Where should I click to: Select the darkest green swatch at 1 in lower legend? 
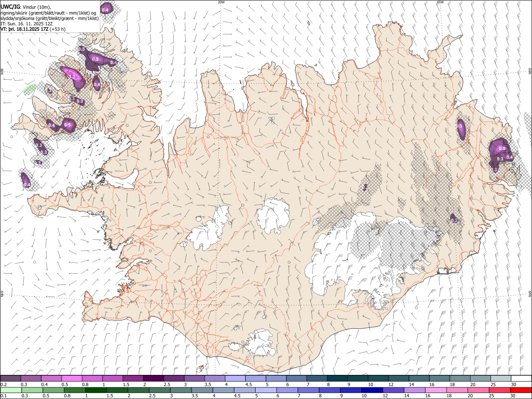96,390
